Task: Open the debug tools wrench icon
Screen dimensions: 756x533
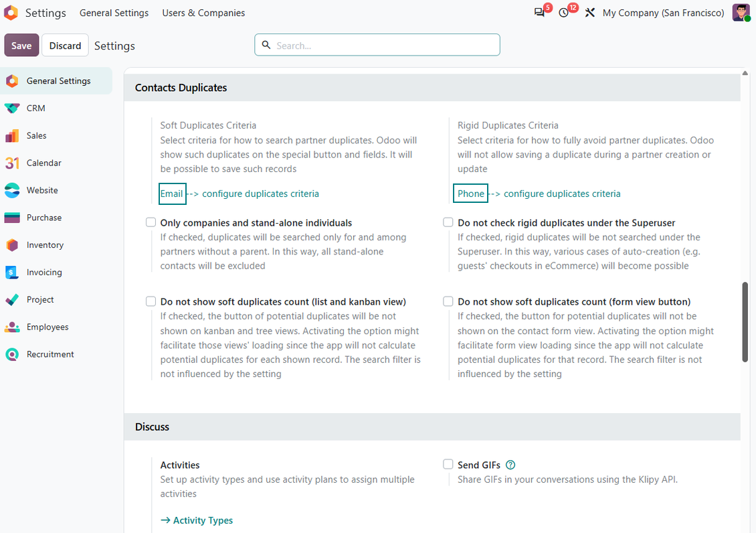Action: point(589,13)
